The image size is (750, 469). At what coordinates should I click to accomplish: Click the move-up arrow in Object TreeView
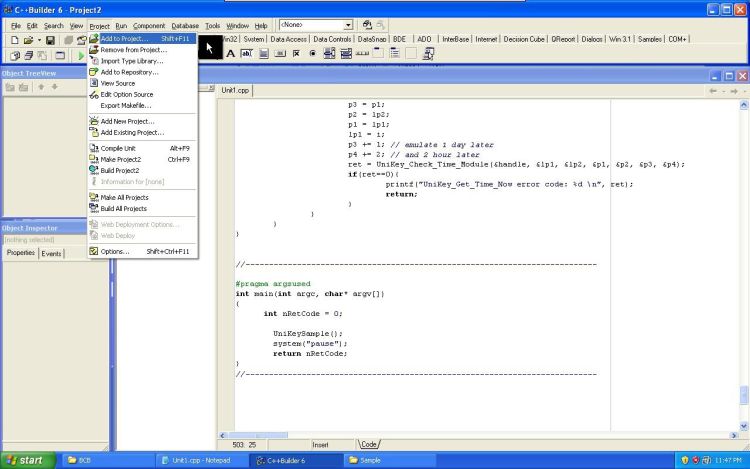tap(41, 87)
